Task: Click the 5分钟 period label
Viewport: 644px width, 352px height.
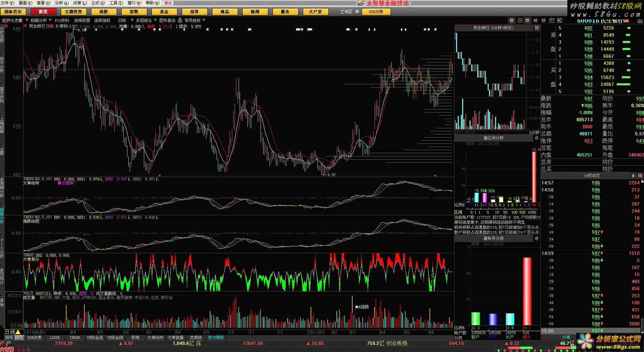Action: click(534, 133)
